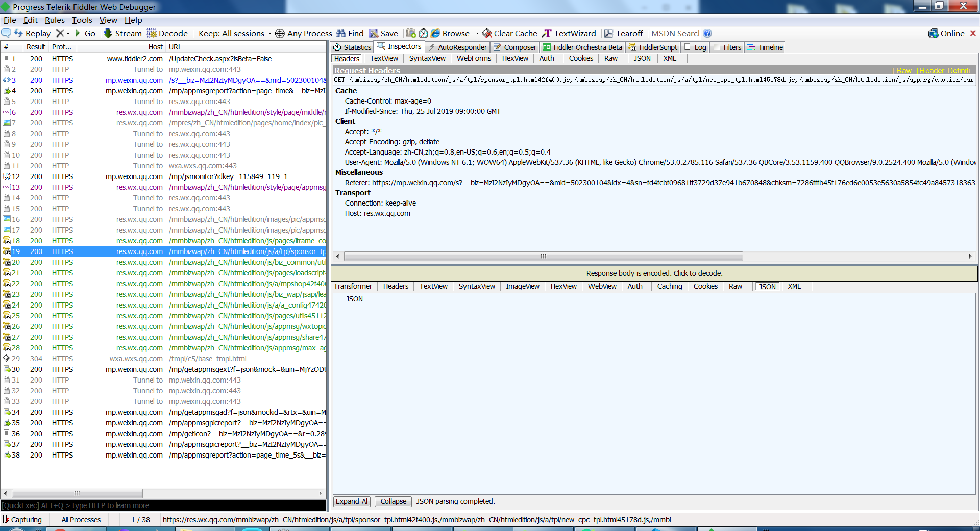This screenshot has height=531, width=980.
Task: Switch to the Statistics tab
Action: [x=352, y=47]
